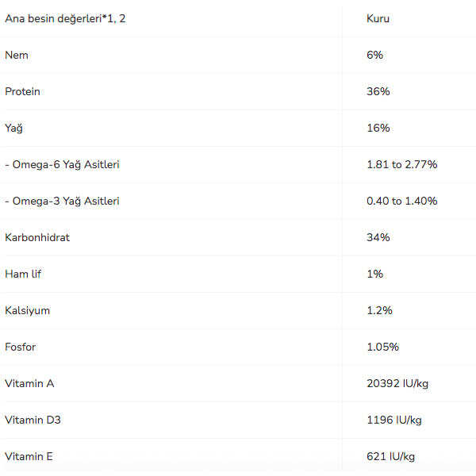Viewport: 476px width, 476px height.
Task: Select the '0.40 to 1.40%' value
Action: tap(401, 201)
